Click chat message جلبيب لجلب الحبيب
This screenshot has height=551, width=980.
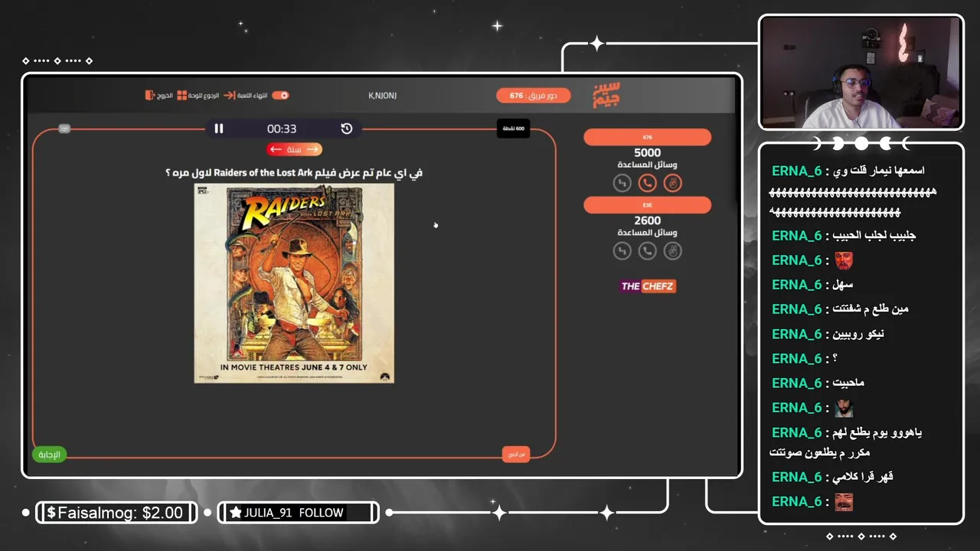click(874, 235)
